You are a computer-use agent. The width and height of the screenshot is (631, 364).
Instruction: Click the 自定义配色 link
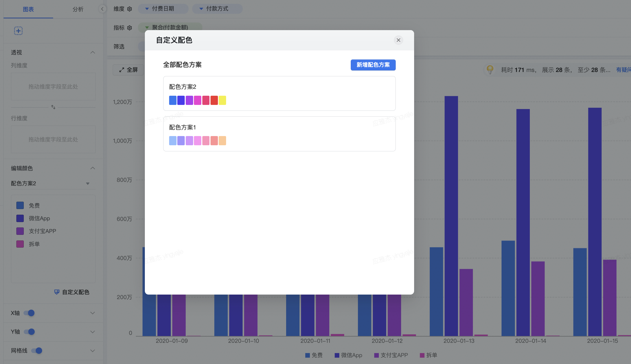[72, 292]
